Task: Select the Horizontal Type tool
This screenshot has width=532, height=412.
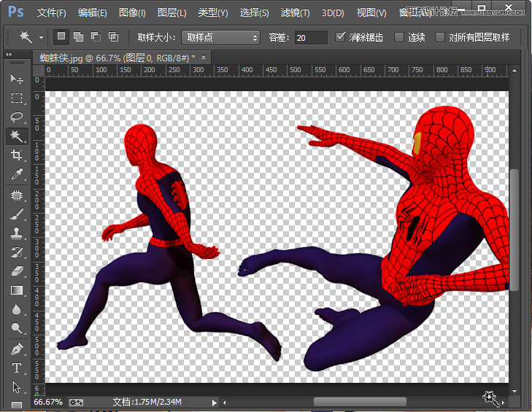Action: click(x=17, y=368)
